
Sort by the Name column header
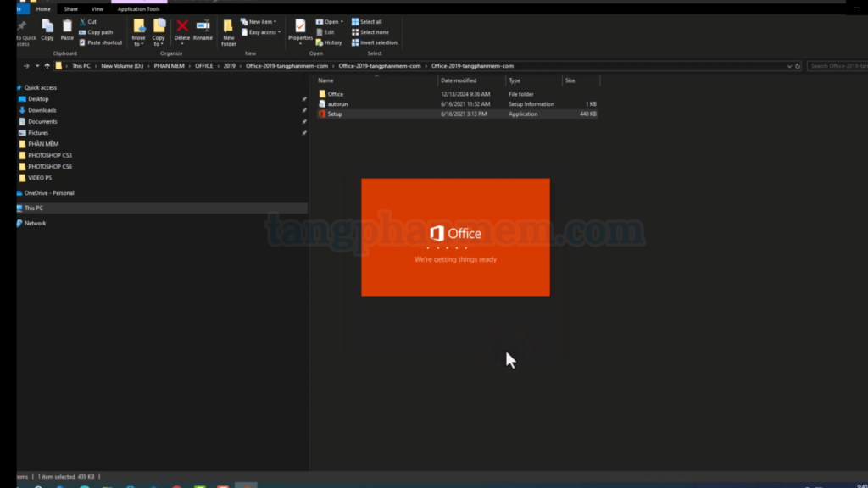[376, 80]
